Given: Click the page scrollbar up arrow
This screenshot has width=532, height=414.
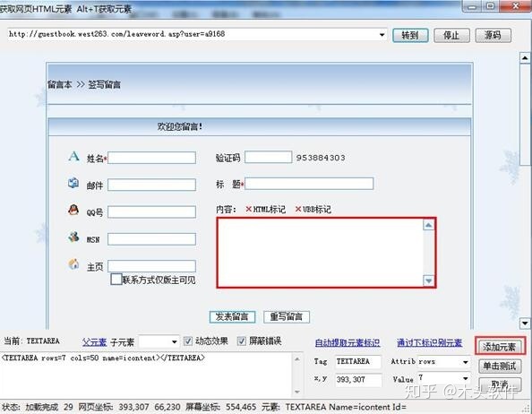Looking at the screenshot, I should [525, 58].
